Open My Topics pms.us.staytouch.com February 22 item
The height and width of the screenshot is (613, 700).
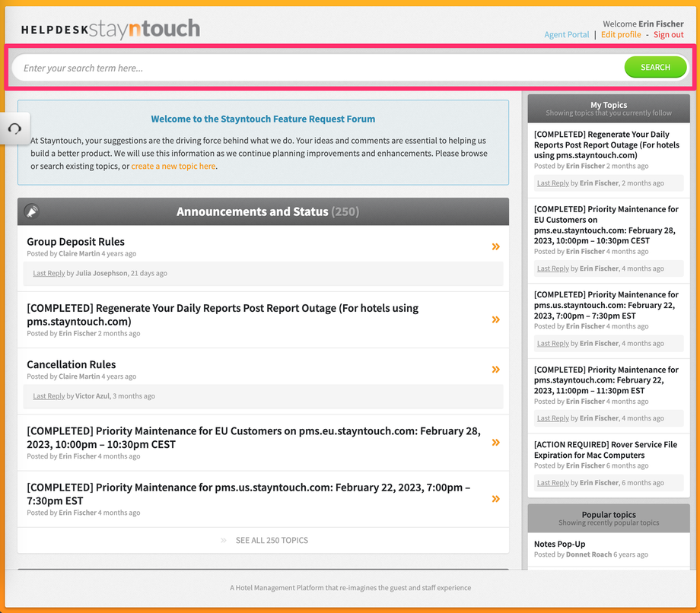coord(606,305)
